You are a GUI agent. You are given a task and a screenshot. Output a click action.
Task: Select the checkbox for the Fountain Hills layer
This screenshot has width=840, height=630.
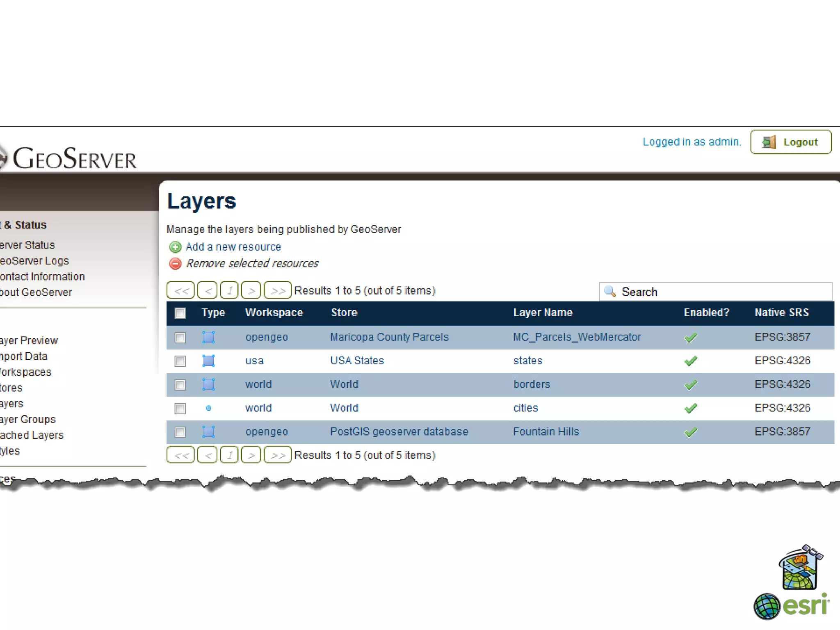(x=180, y=432)
